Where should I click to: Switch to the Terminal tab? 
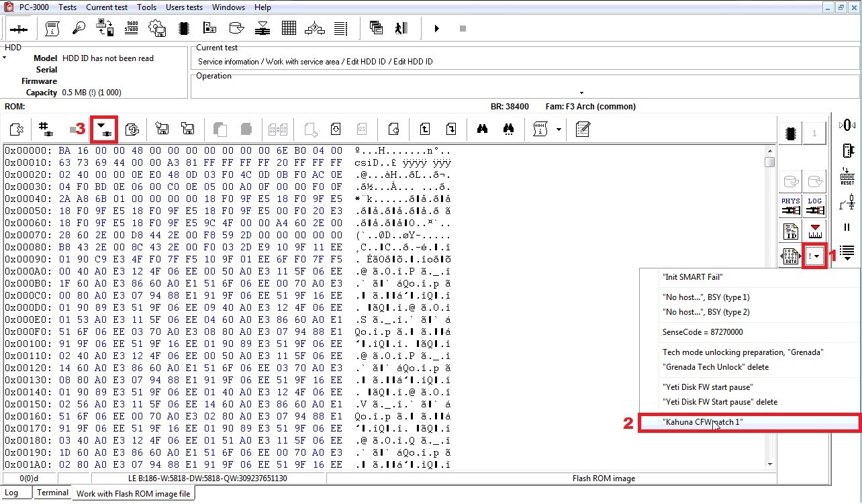pyautogui.click(x=52, y=493)
